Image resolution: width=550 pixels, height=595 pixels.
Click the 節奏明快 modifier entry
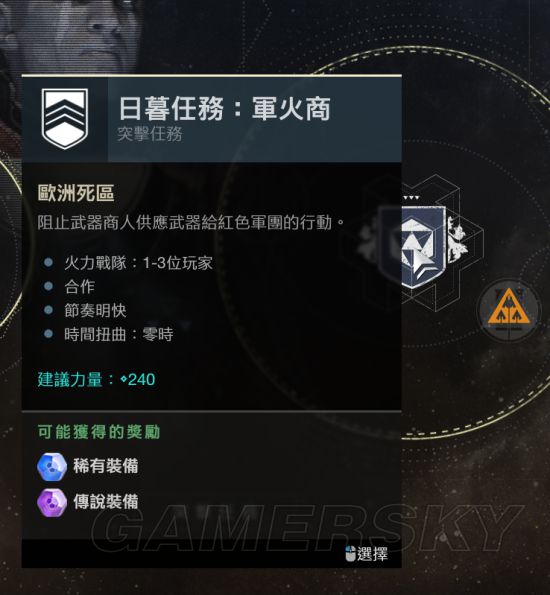tap(95, 310)
